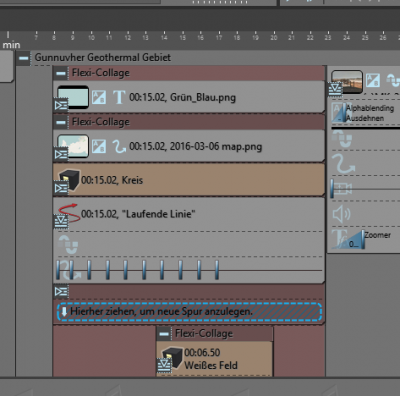
Task: Click the sound speaker icon in right panel
Action: (x=341, y=214)
